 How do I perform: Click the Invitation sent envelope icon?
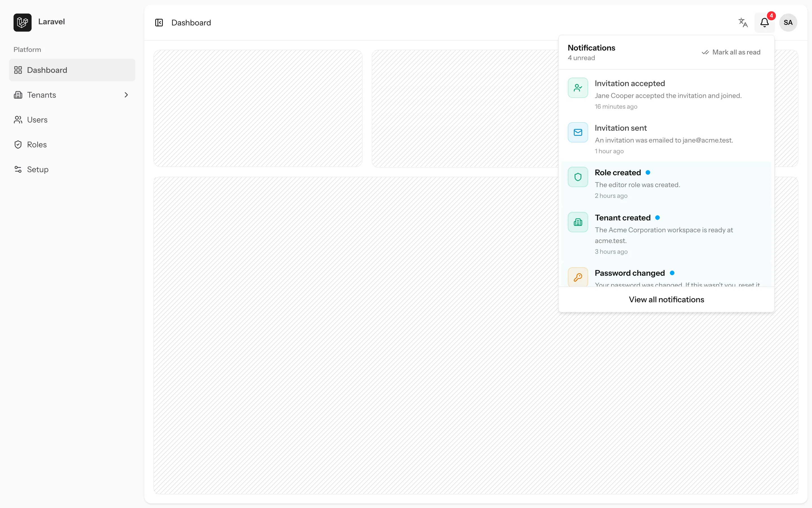[x=578, y=132]
